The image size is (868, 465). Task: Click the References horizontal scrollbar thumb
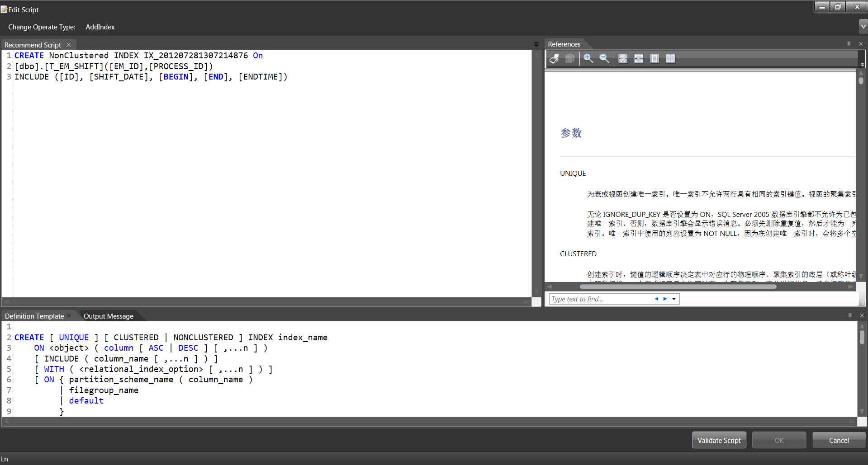[678, 287]
